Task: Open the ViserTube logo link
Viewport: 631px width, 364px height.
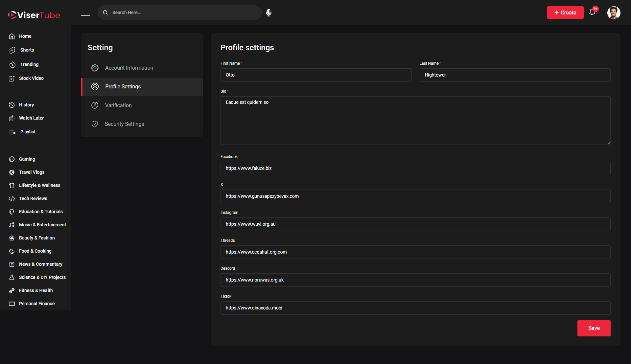Action: 34,14
